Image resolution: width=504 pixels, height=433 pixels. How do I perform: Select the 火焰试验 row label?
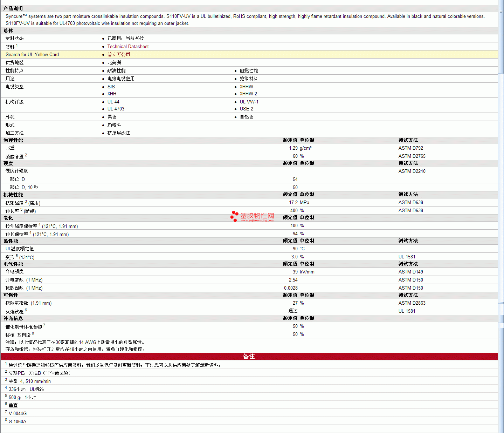pos(15,311)
